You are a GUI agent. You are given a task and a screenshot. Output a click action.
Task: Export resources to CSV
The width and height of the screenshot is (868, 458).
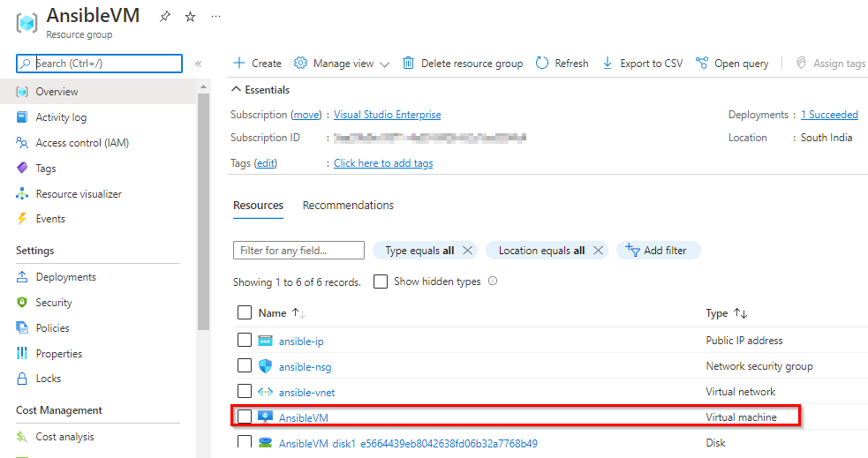pyautogui.click(x=643, y=64)
